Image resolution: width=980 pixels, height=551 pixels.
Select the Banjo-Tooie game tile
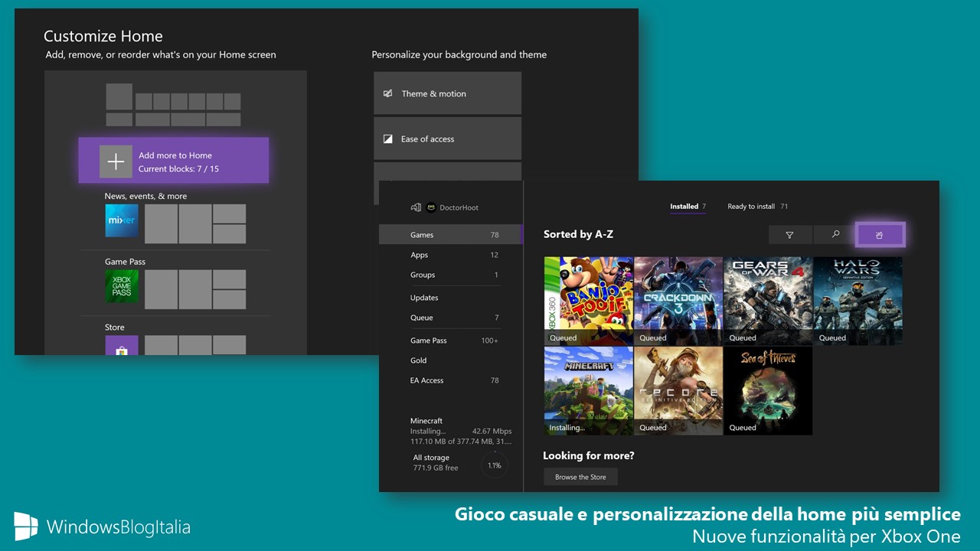(x=589, y=301)
